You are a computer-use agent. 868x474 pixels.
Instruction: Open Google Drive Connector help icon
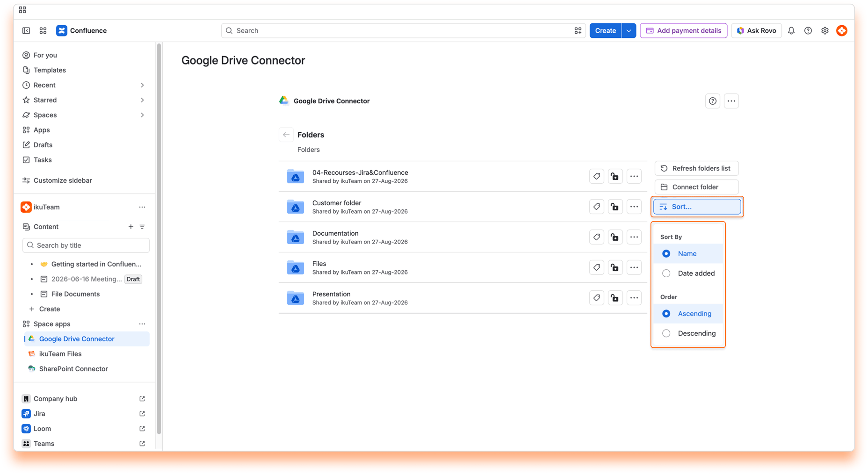[713, 101]
